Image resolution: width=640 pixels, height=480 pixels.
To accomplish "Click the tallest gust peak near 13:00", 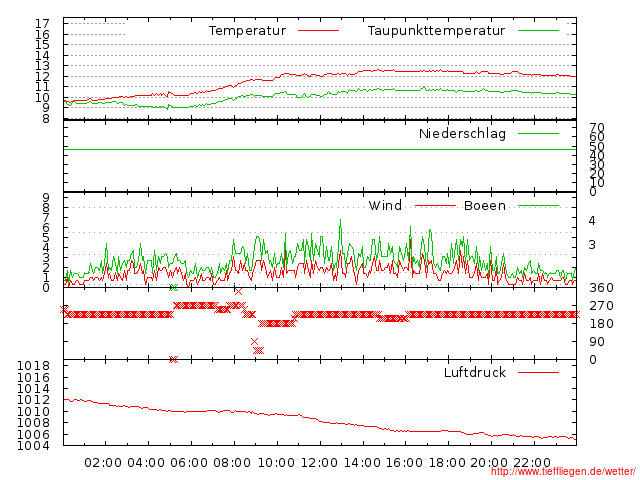I will click(x=340, y=221).
